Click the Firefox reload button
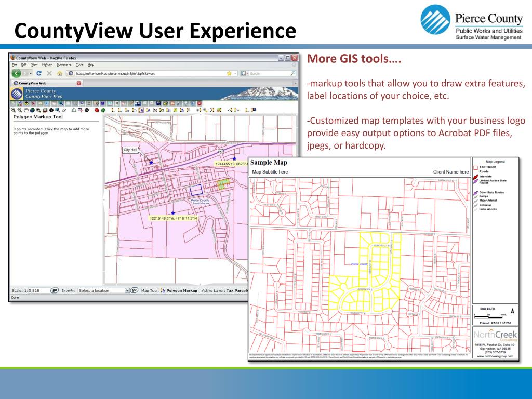532x399 pixels. point(38,73)
